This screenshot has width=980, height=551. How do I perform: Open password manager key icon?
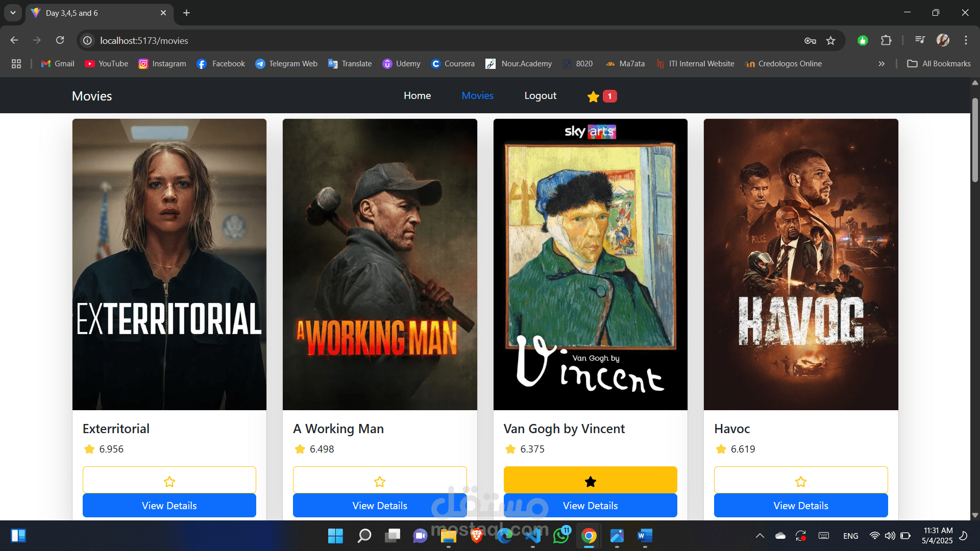pos(810,41)
